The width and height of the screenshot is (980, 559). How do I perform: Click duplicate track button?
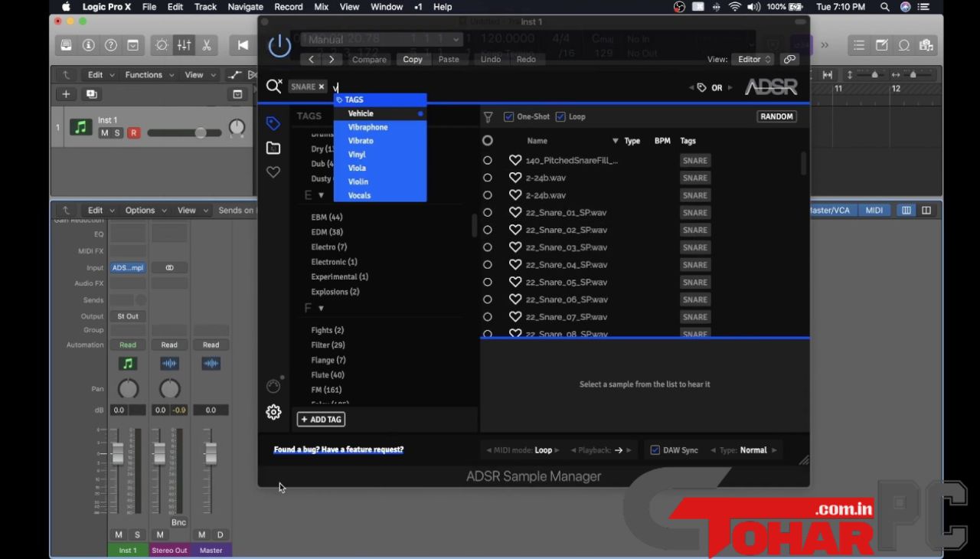[92, 94]
